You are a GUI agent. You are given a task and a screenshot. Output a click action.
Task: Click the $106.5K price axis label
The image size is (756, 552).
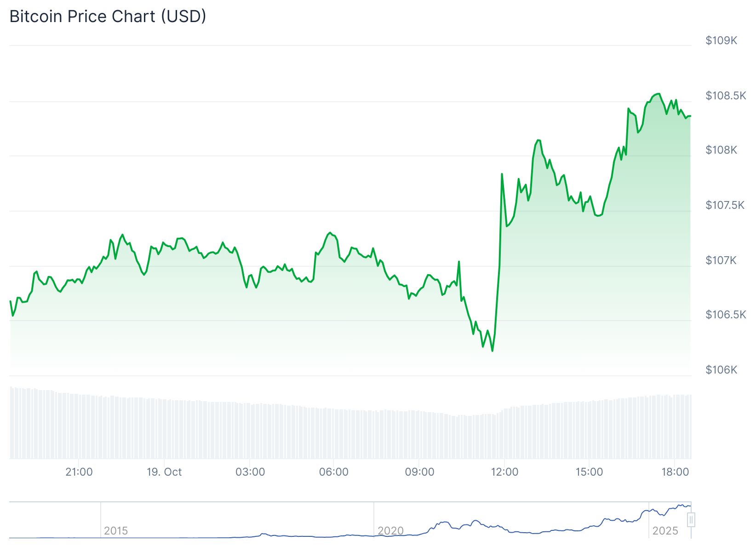tap(726, 315)
